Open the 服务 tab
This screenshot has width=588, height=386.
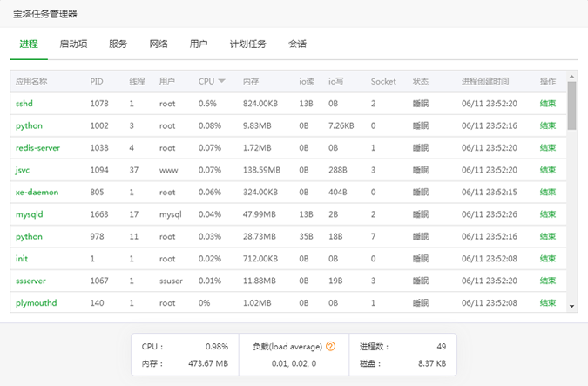[x=118, y=44]
